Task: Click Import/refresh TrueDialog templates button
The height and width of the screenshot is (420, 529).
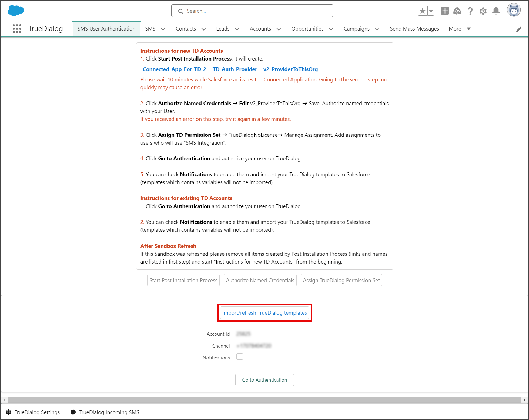Action: [264, 313]
